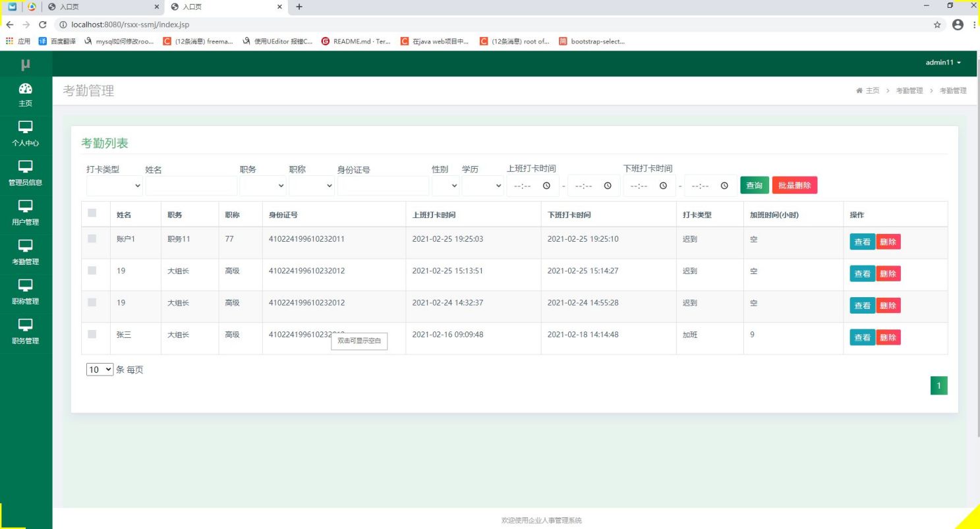Click 查看 for the 账户1 row
Screen dimensions: 980x529
click(862, 242)
